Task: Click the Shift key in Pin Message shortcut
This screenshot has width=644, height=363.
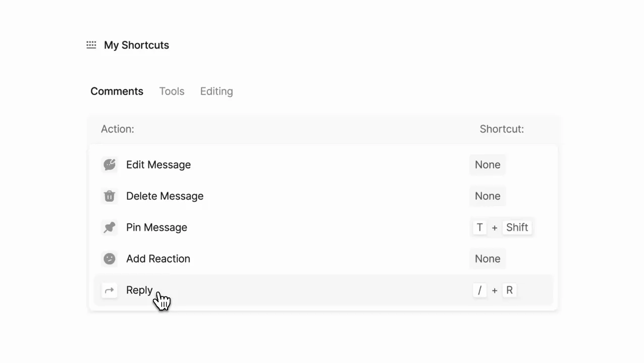Action: click(x=517, y=227)
